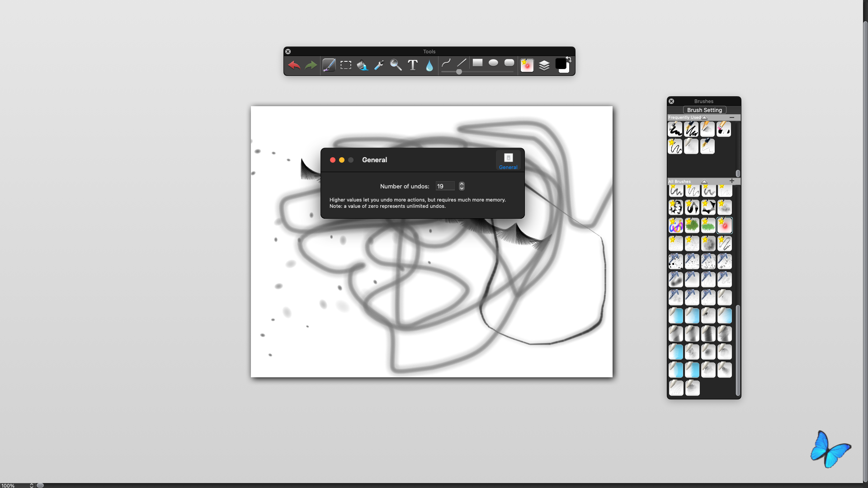The width and height of the screenshot is (868, 488).
Task: Click the plus button in All Brushes
Action: click(x=731, y=181)
